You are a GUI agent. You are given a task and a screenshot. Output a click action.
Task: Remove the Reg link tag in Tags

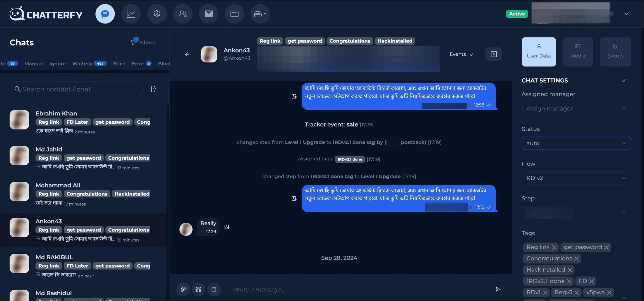click(554, 248)
